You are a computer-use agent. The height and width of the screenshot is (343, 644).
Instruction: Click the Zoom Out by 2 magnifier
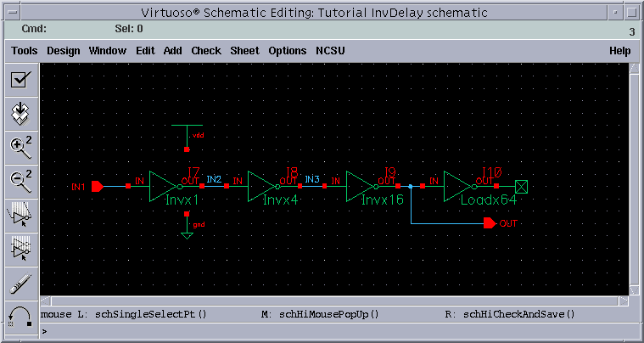(21, 182)
